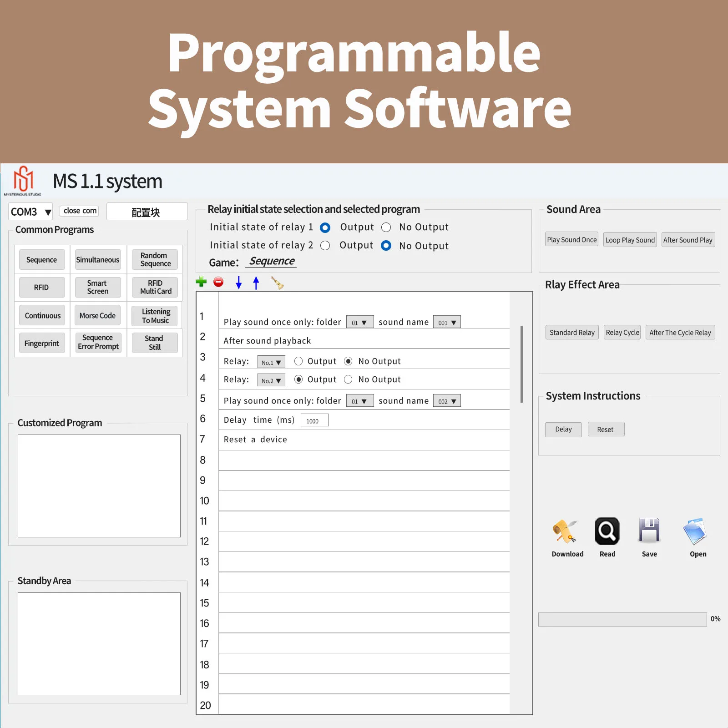Select the Morse Code program
This screenshot has width=728, height=728.
click(98, 316)
